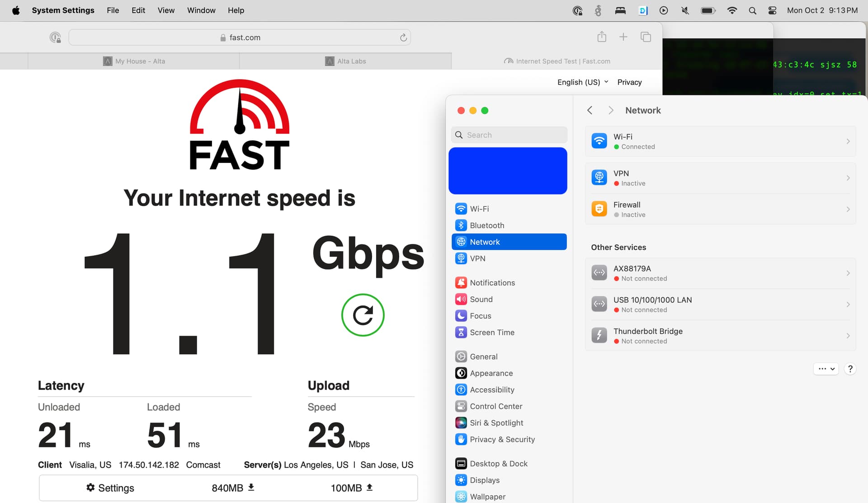Open the Window menu
This screenshot has height=503, width=868.
click(201, 10)
